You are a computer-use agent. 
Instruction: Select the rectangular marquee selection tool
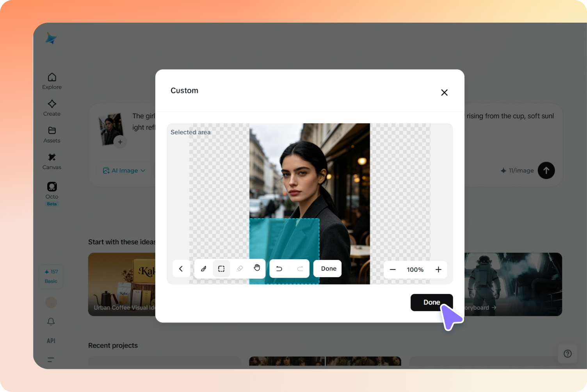point(221,269)
